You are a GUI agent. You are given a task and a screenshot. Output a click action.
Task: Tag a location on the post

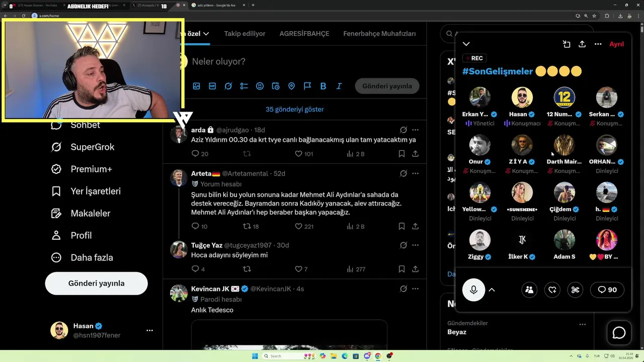pos(291,86)
